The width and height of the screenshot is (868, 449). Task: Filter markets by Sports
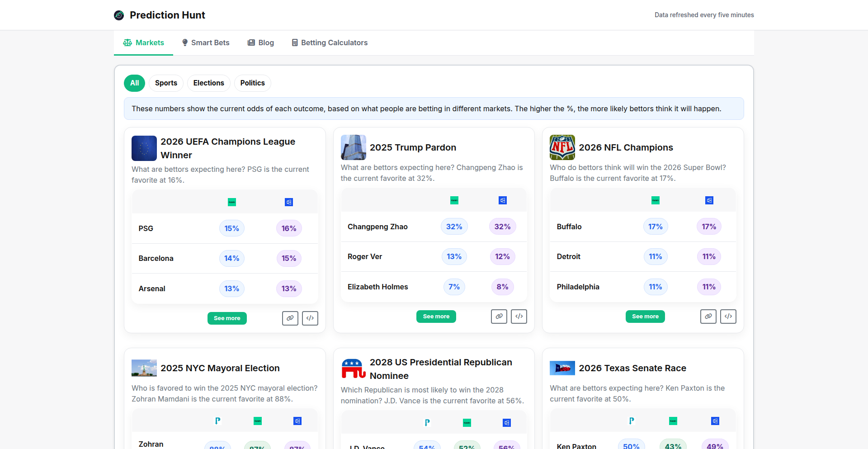(x=166, y=83)
